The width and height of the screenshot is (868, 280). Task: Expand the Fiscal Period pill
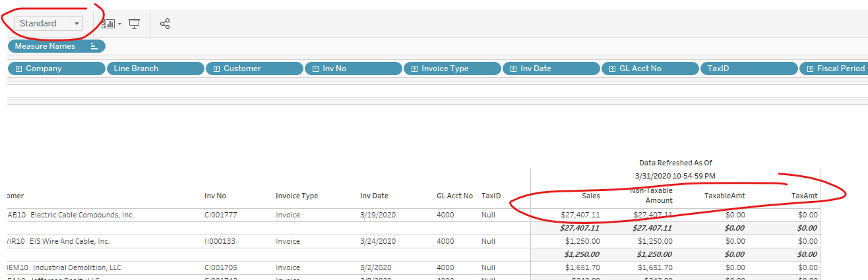coord(810,69)
